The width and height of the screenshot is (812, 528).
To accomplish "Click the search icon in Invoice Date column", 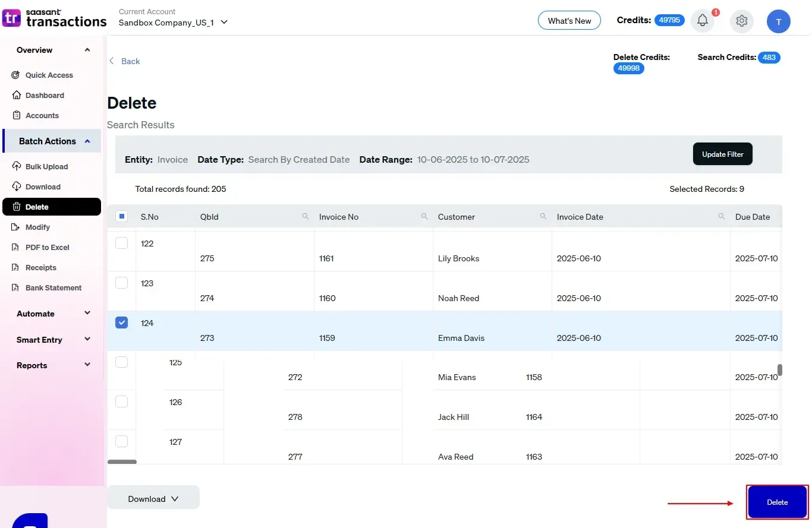I will pyautogui.click(x=722, y=216).
